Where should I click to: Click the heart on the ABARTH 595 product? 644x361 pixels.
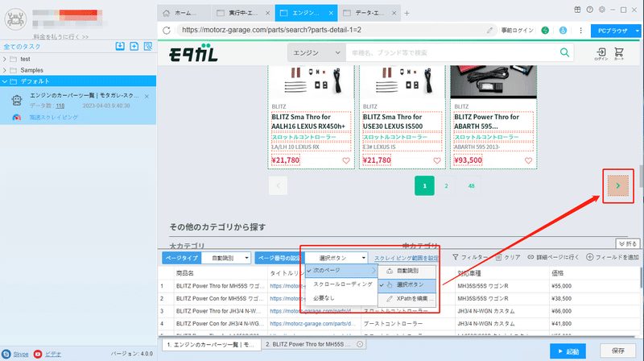(528, 161)
